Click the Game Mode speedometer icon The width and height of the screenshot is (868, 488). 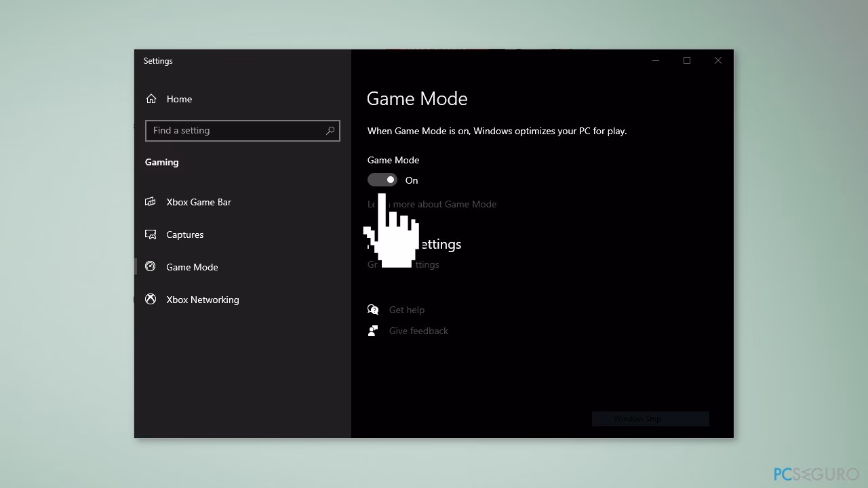151,267
